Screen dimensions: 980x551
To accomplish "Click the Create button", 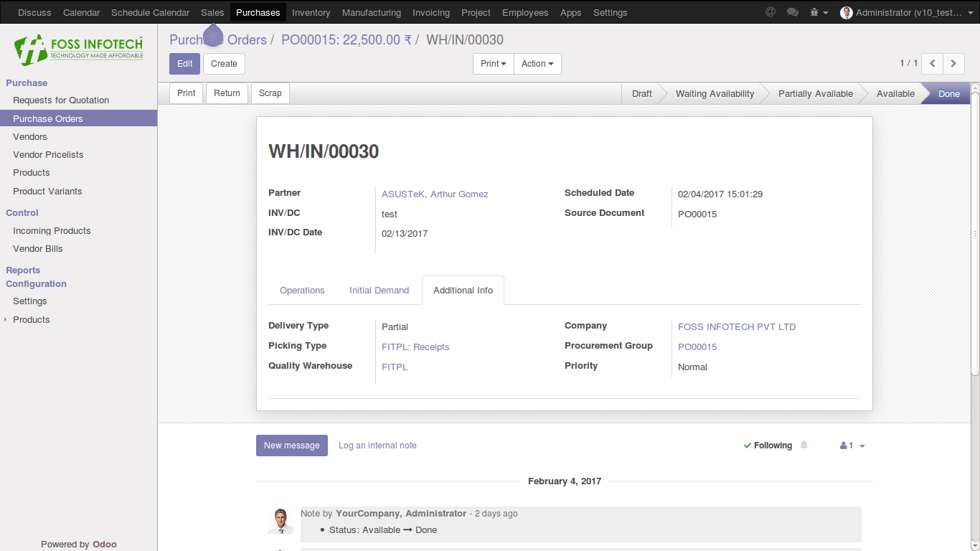I will 224,64.
